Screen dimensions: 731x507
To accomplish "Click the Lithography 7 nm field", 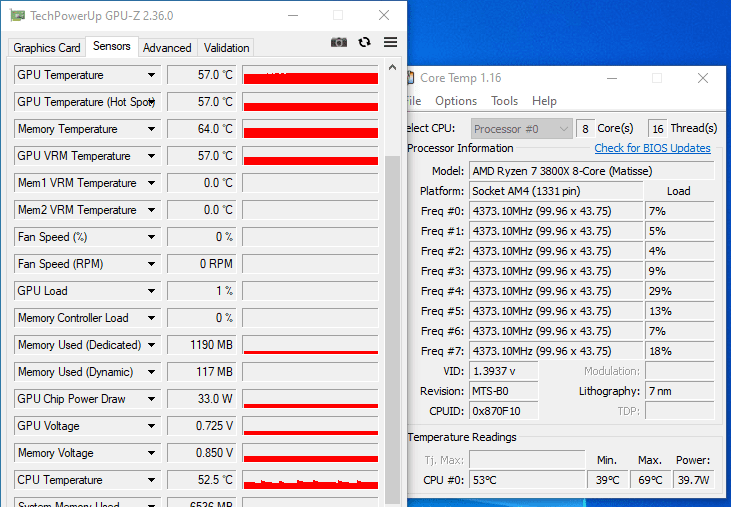I will click(x=680, y=391).
